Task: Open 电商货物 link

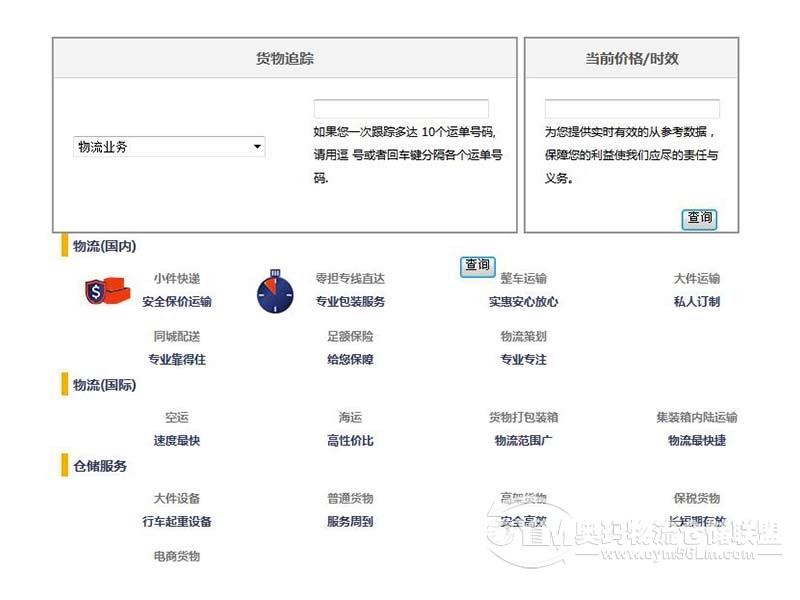Action: [177, 556]
